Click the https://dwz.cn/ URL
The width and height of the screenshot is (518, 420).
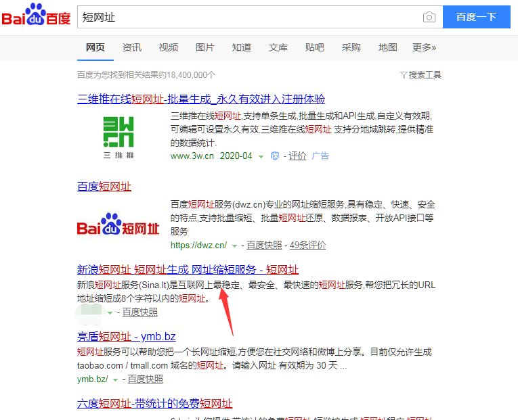point(198,245)
